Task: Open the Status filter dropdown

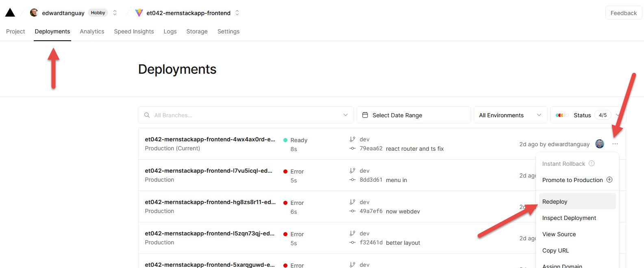Action: [x=588, y=115]
